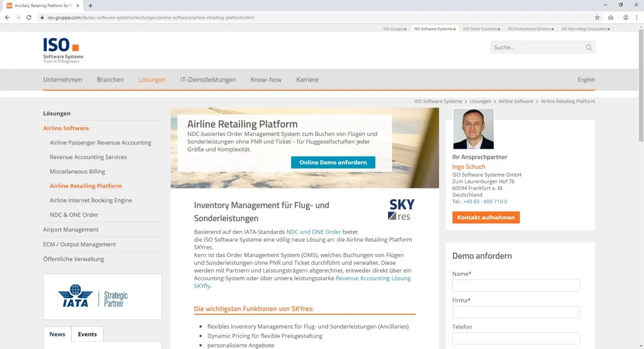Click the ISO Software Systeme logo
Image resolution: width=644 pixels, height=349 pixels.
pos(62,49)
